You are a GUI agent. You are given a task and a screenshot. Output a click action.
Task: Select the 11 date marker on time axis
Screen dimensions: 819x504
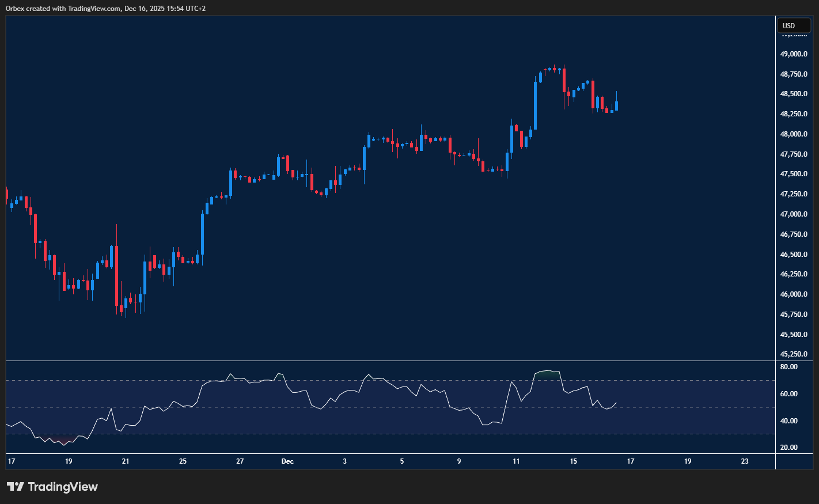coord(516,461)
